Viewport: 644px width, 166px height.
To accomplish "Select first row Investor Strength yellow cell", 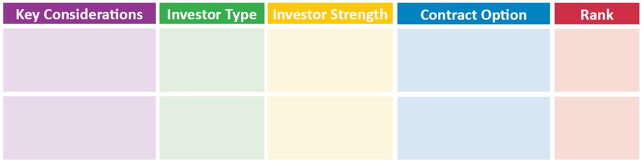I will pyautogui.click(x=330, y=60).
